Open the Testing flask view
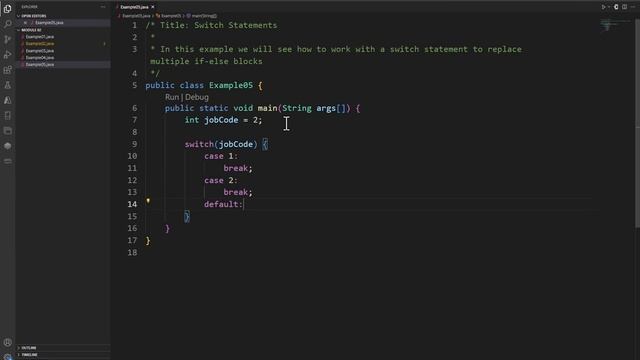 (7, 85)
